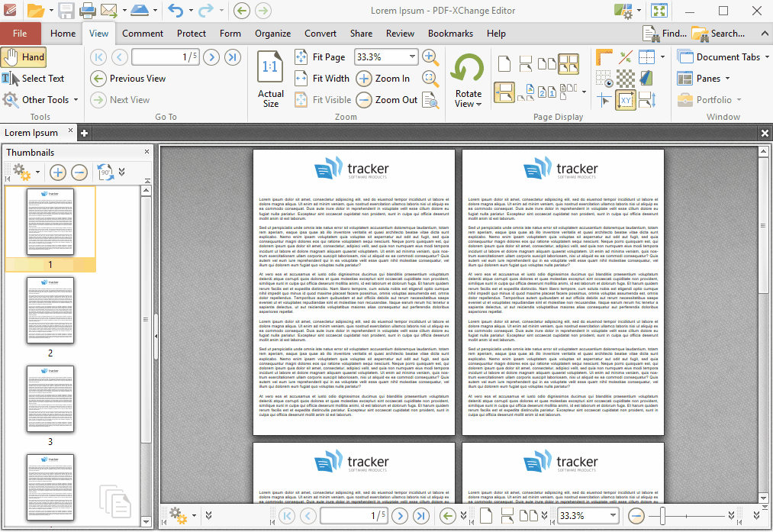The image size is (773, 532).
Task: Select page 2 thumbnail
Action: click(50, 310)
